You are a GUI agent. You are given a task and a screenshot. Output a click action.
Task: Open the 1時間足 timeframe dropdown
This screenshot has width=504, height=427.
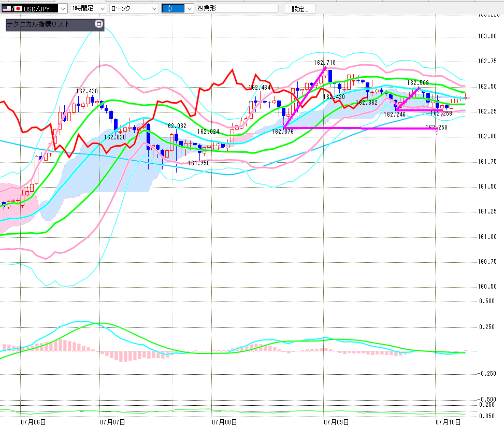(89, 8)
